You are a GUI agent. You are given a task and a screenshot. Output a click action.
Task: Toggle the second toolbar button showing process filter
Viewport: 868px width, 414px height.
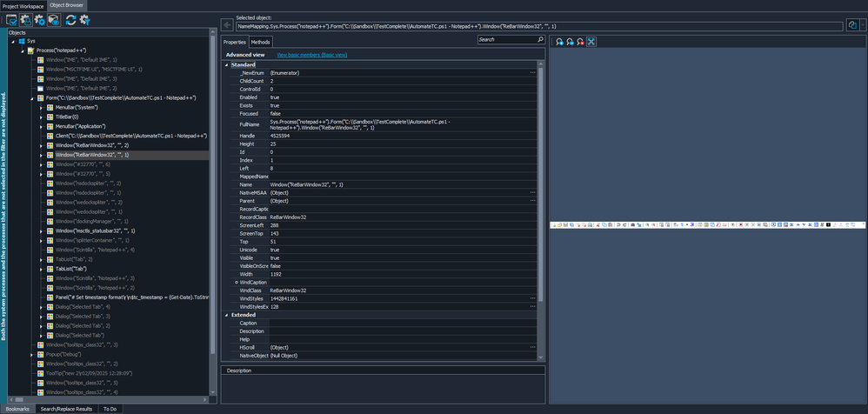click(x=25, y=20)
